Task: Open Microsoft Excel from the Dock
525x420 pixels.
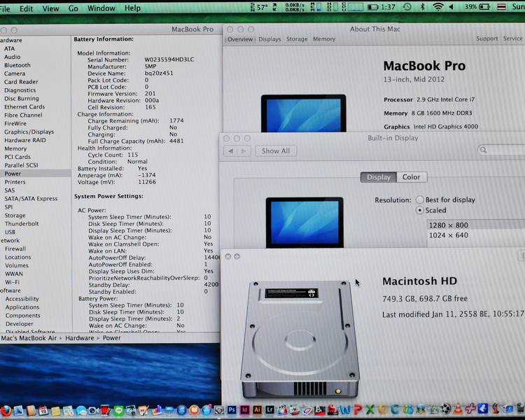Action: 370,409
